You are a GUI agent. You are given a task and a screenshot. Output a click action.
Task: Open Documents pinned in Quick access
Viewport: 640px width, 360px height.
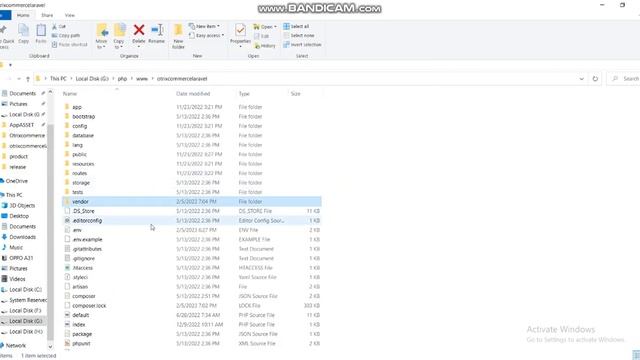point(22,93)
